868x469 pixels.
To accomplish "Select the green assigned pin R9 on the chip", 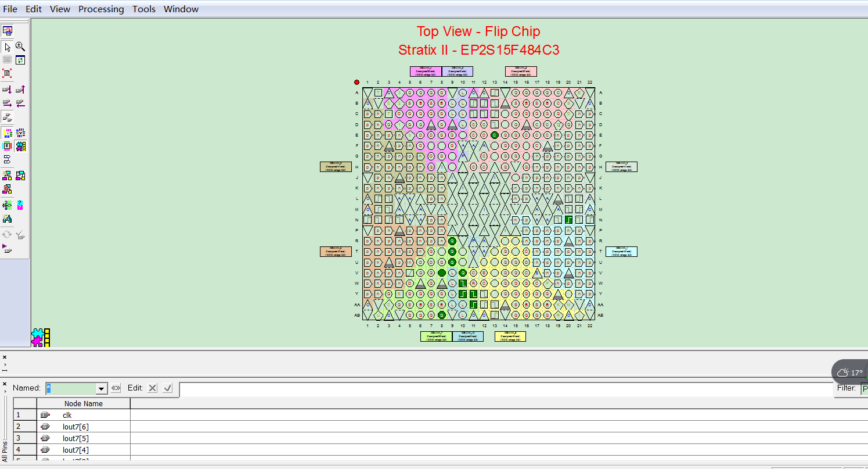I will tap(452, 241).
